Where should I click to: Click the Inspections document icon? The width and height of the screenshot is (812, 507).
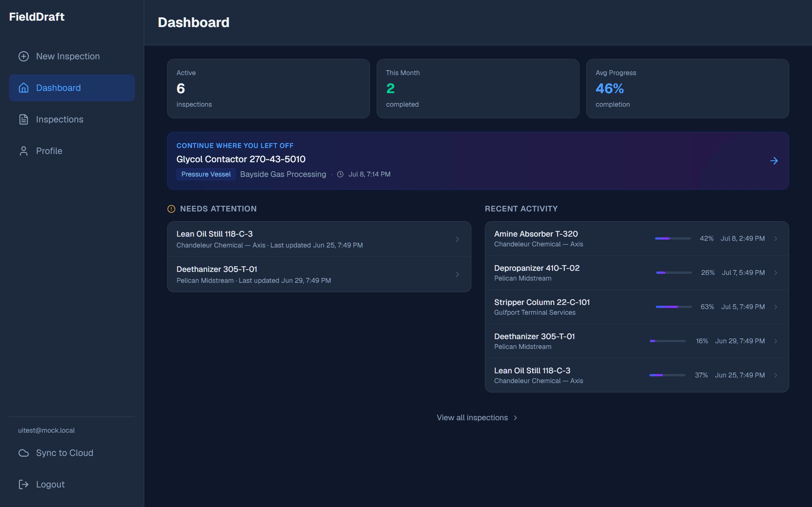point(24,119)
